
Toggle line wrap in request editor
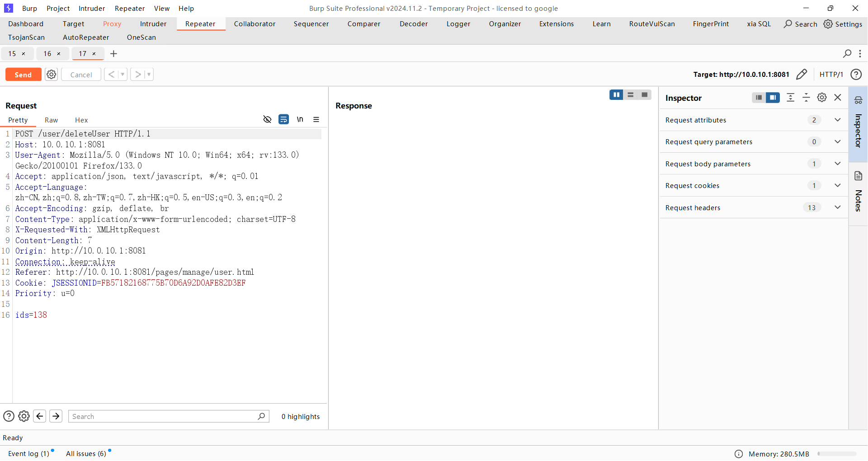pyautogui.click(x=283, y=119)
